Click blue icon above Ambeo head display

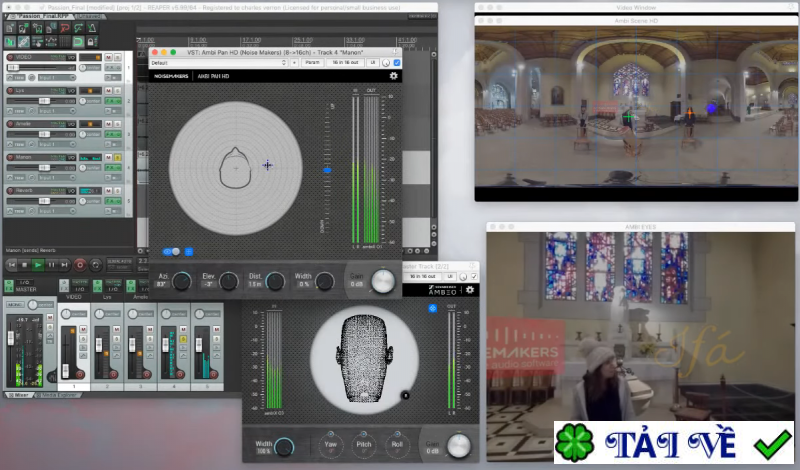(x=432, y=308)
